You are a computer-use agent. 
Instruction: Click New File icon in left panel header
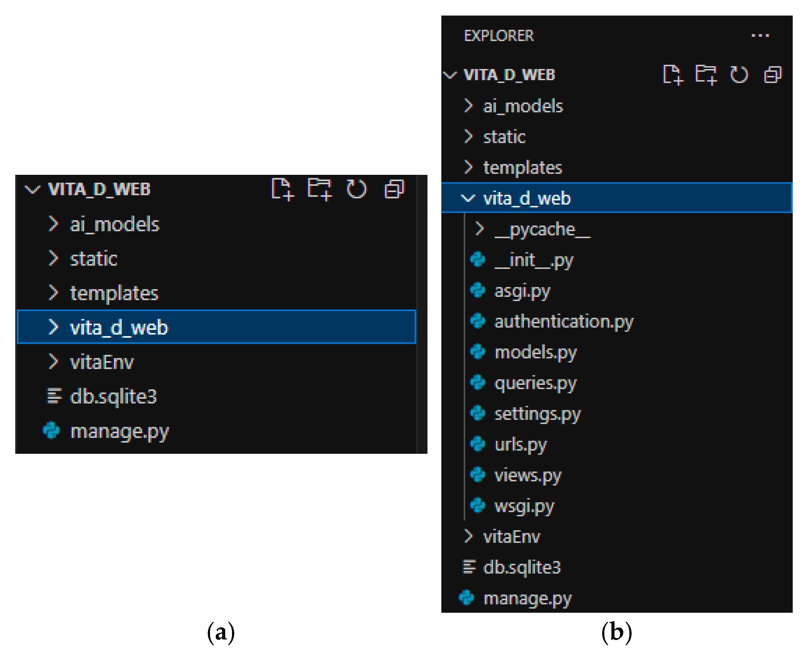tap(282, 189)
